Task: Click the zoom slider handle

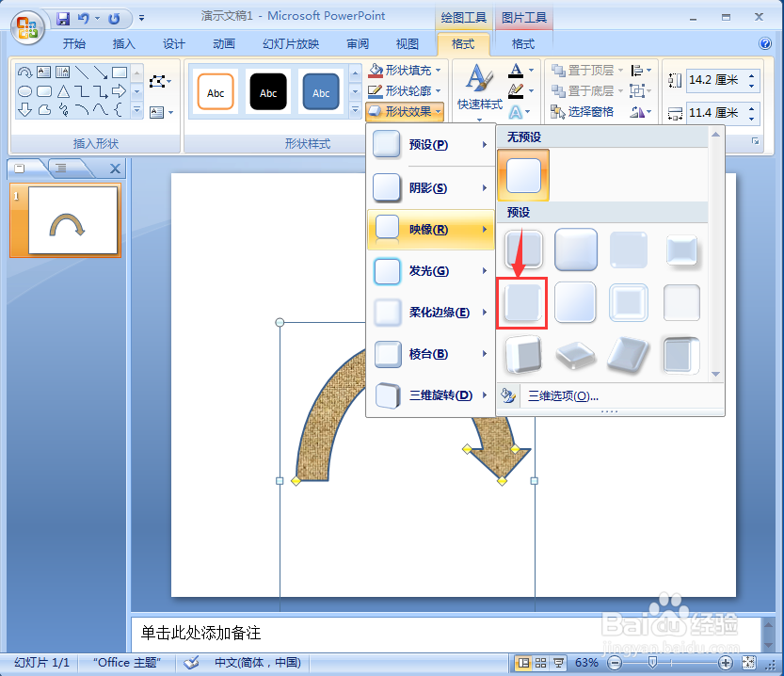Action: pos(652,663)
